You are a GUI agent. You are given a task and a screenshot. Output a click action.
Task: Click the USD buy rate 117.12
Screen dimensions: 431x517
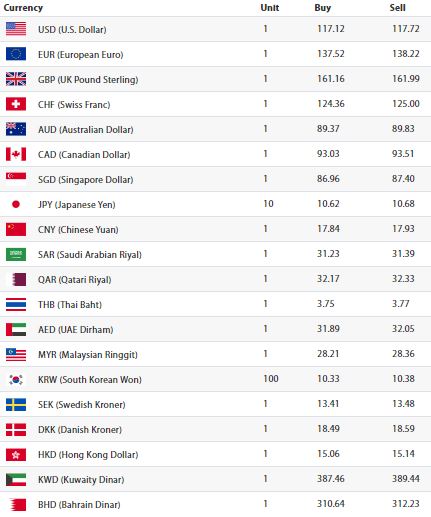pos(330,29)
